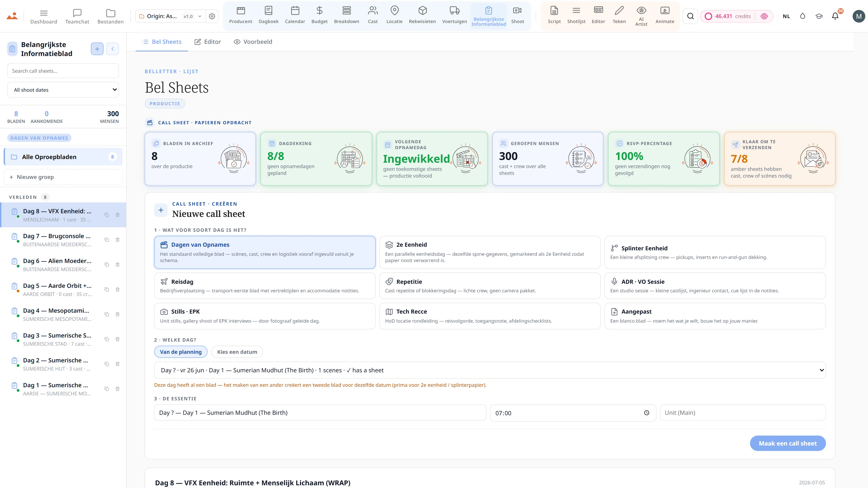Open the Breakdown module
This screenshot has height=488, width=868.
pos(346,16)
